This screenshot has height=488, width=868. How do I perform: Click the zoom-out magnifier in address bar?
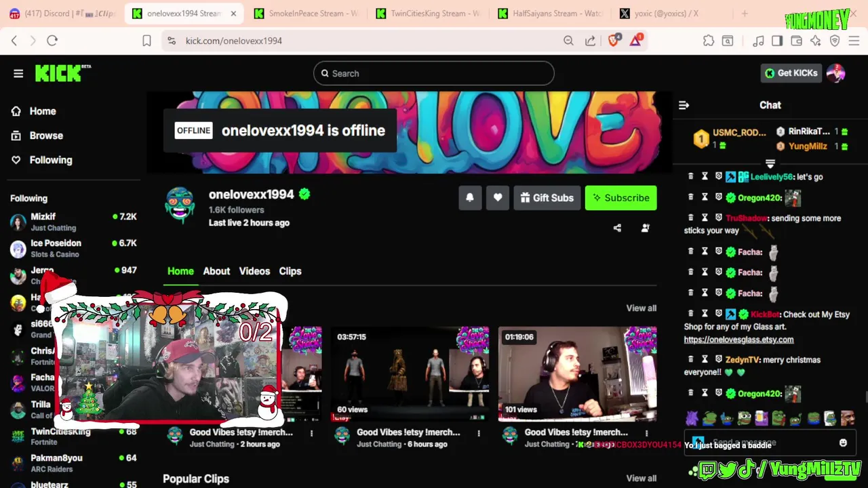click(x=568, y=41)
